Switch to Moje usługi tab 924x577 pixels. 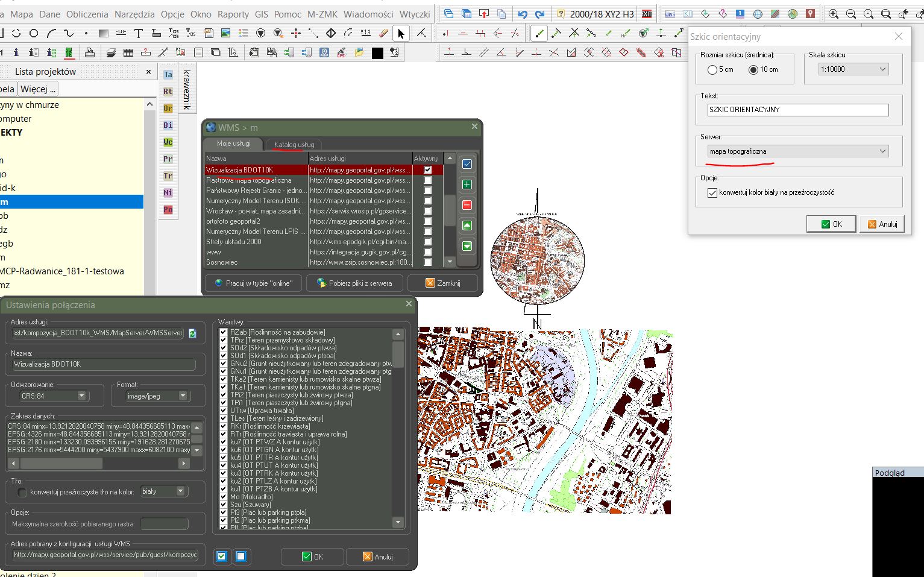click(x=233, y=144)
